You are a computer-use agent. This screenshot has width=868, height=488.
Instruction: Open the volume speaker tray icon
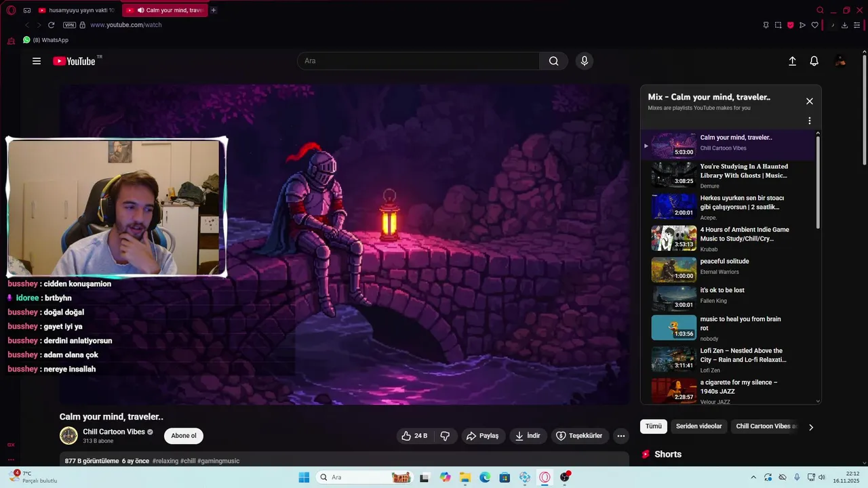point(822,477)
